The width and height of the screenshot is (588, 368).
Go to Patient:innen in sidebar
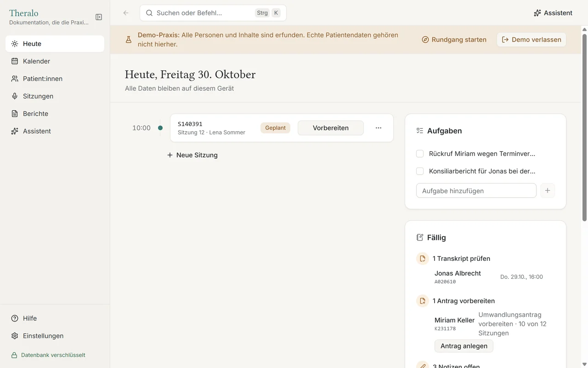[55, 79]
